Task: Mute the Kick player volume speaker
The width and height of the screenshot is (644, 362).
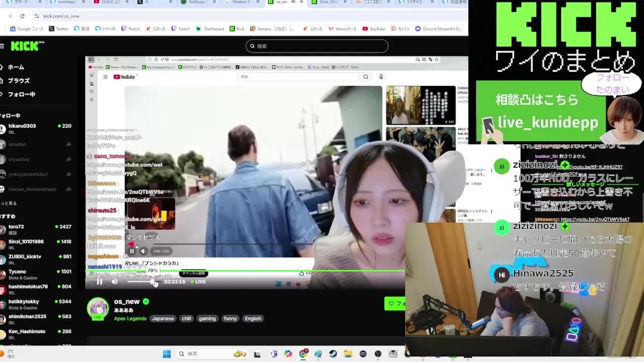Action: 115,282
